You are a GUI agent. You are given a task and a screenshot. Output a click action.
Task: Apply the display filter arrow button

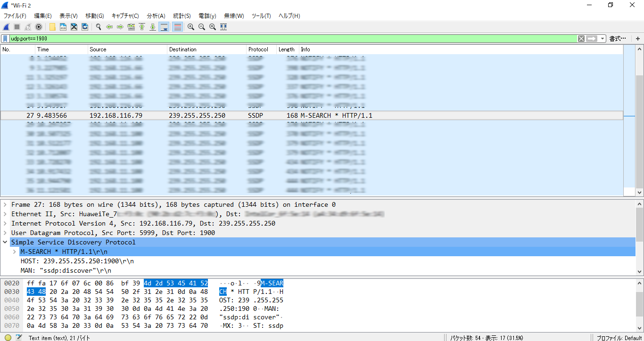pos(592,39)
